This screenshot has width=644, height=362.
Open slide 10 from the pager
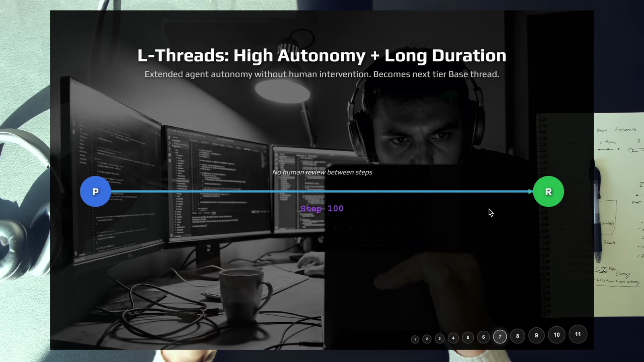point(557,335)
